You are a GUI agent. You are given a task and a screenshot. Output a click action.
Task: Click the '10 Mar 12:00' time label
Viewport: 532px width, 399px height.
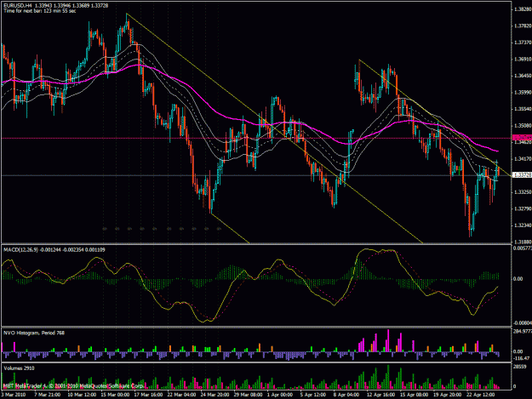[x=82, y=395]
